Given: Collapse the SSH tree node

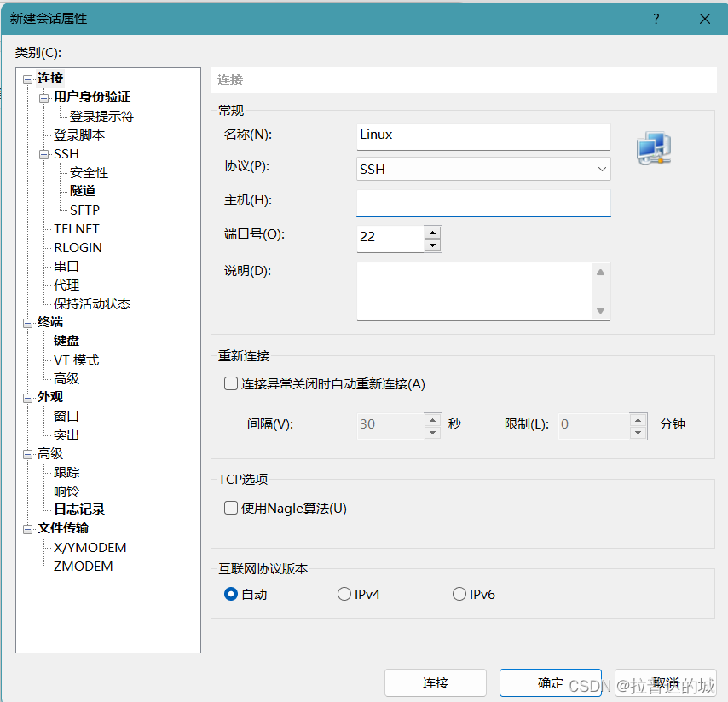Looking at the screenshot, I should 43,153.
